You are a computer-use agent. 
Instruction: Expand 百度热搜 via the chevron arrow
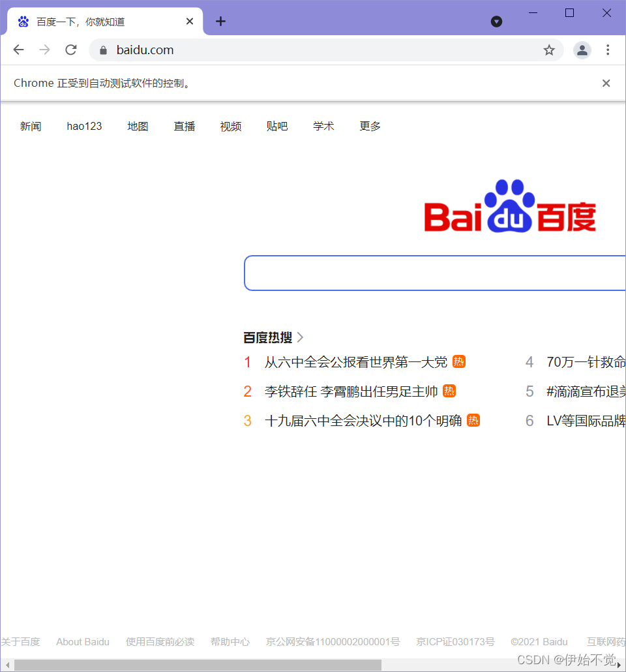(x=301, y=338)
